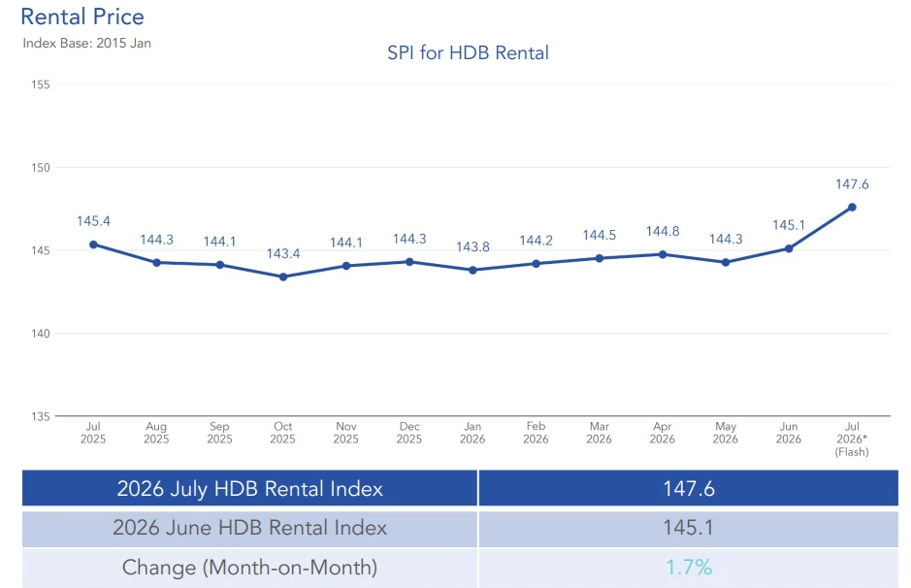Select the Aug 2025 data point at 144.3
Viewport: 911px width, 588px height.
pyautogui.click(x=156, y=263)
